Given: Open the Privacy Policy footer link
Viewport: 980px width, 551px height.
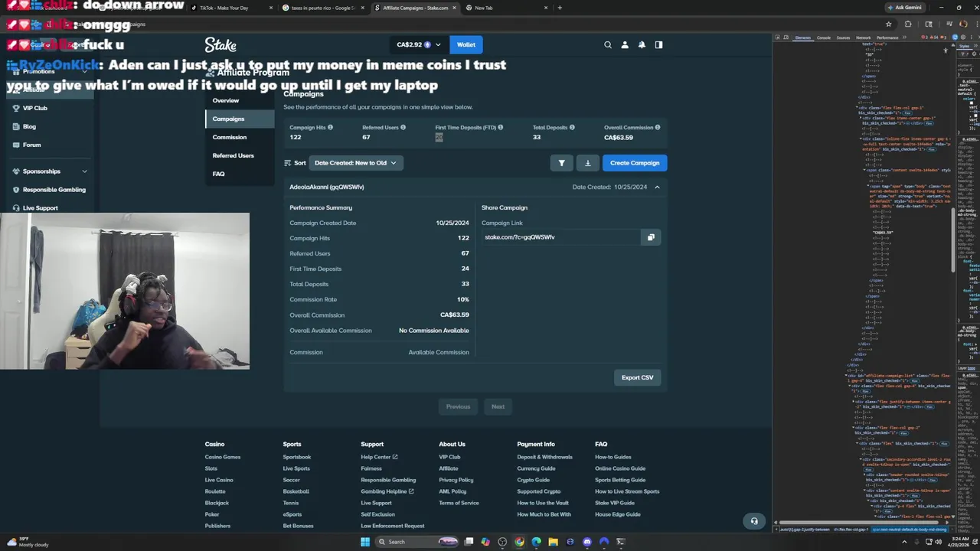Looking at the screenshot, I should coord(456,480).
